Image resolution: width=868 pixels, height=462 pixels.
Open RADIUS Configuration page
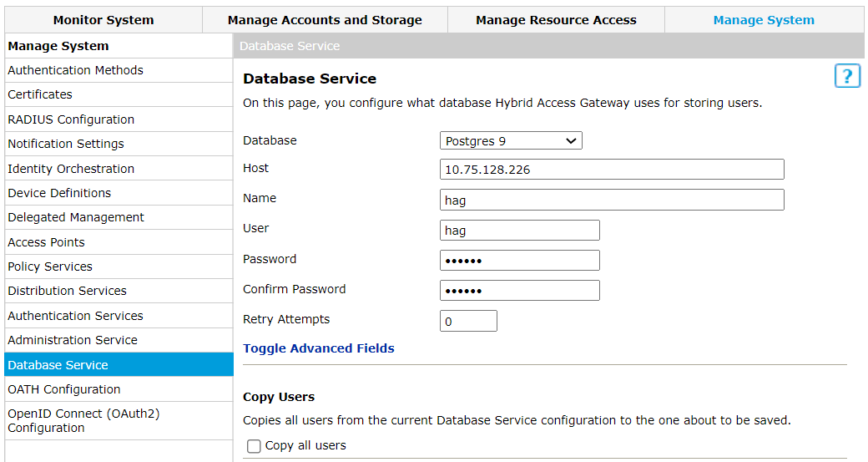pos(71,119)
